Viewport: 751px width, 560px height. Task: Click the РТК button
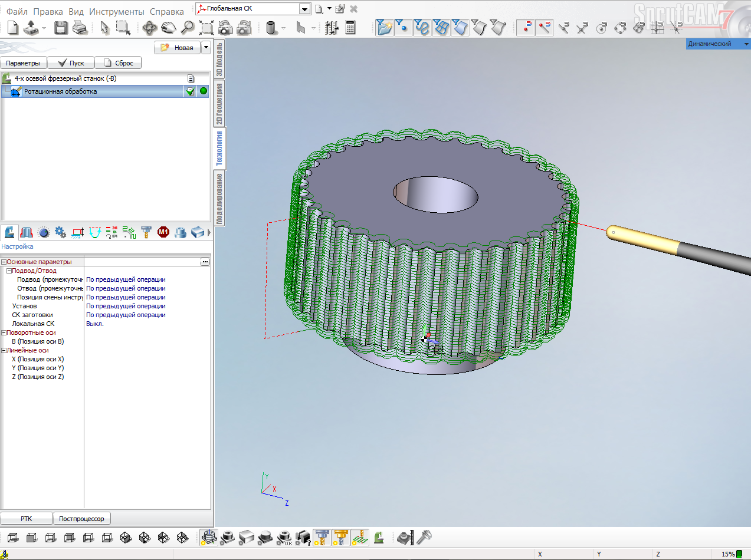point(27,519)
